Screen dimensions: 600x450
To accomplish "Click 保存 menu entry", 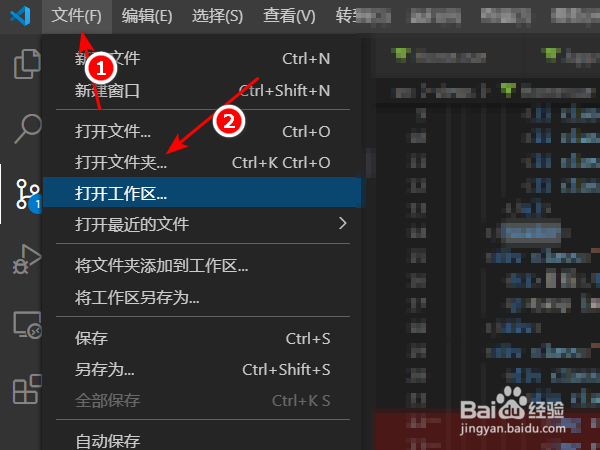I will [x=203, y=339].
